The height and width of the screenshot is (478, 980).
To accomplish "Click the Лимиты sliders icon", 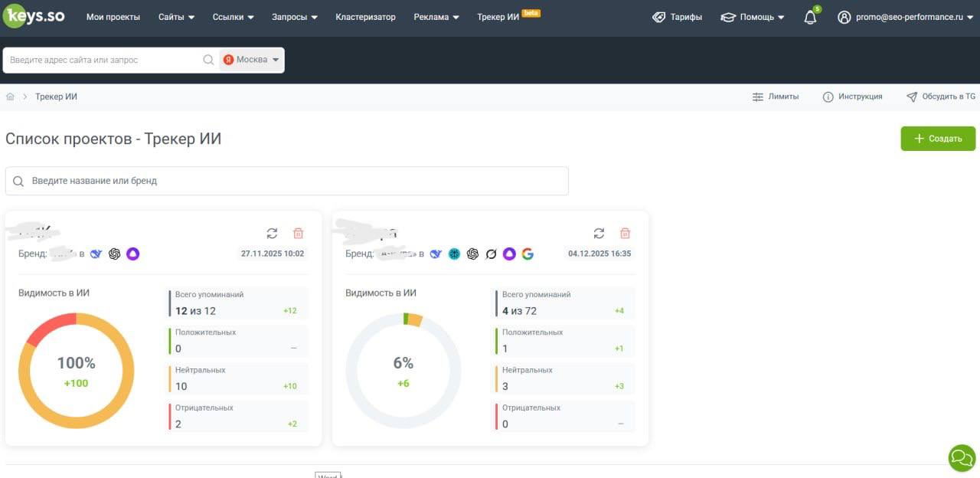I will 758,97.
